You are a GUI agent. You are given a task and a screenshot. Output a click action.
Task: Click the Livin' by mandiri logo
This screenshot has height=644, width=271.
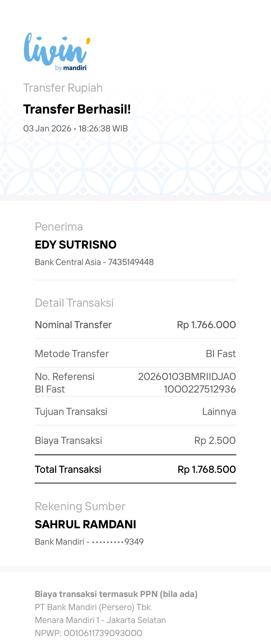[x=57, y=52]
